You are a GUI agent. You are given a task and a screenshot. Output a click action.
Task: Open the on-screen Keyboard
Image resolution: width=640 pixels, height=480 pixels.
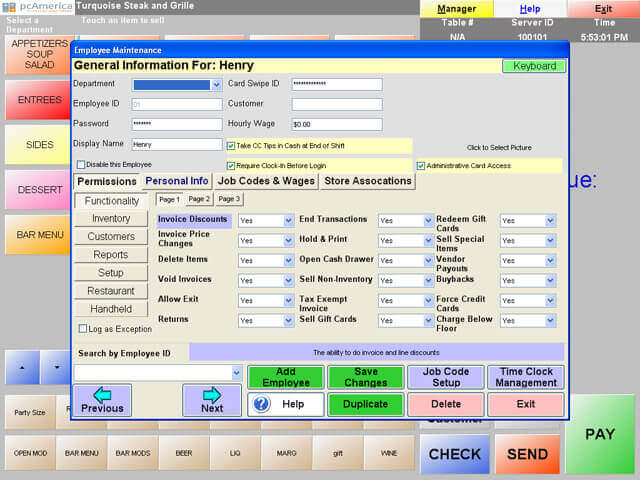[x=533, y=66]
